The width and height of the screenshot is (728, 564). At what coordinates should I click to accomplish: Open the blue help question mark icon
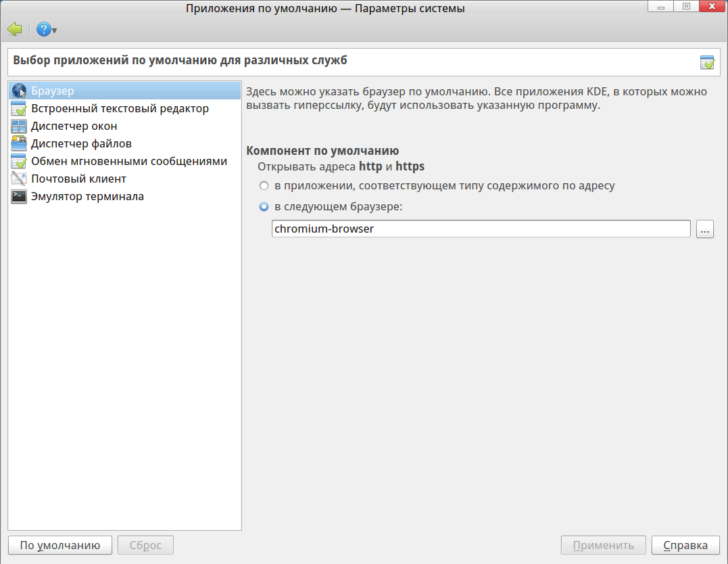(x=43, y=30)
